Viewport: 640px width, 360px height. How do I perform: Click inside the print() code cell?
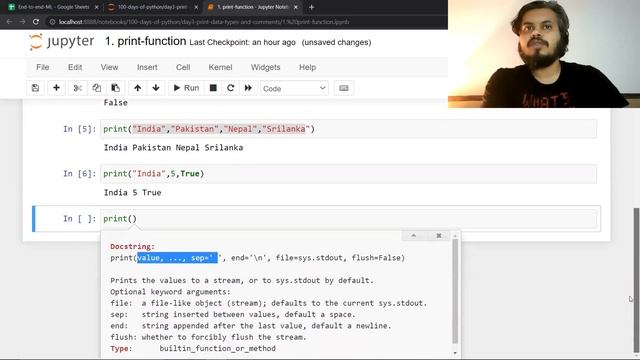[349, 219]
